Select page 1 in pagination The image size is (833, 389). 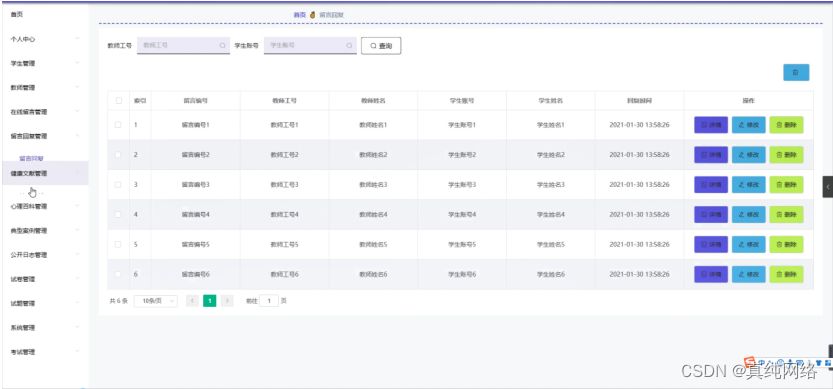pos(210,301)
